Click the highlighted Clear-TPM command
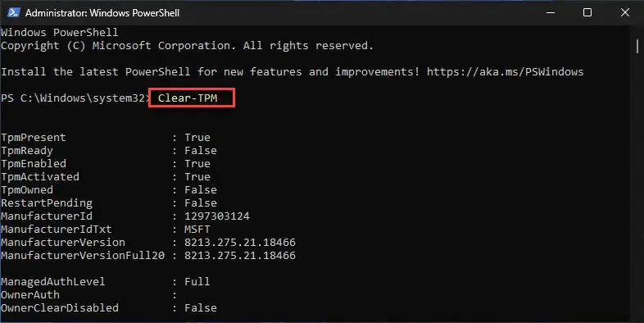644x323 pixels. [x=188, y=98]
